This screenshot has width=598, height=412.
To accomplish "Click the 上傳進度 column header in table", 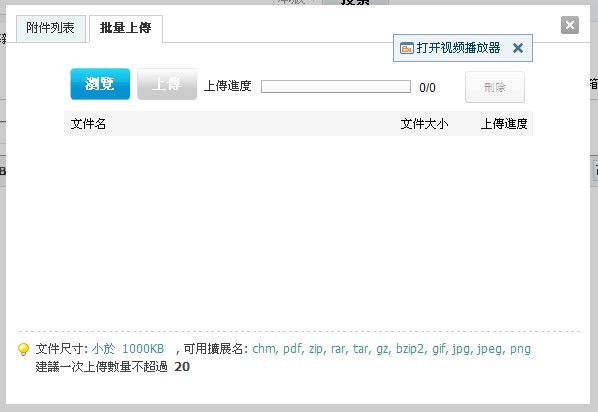I will tap(503, 124).
